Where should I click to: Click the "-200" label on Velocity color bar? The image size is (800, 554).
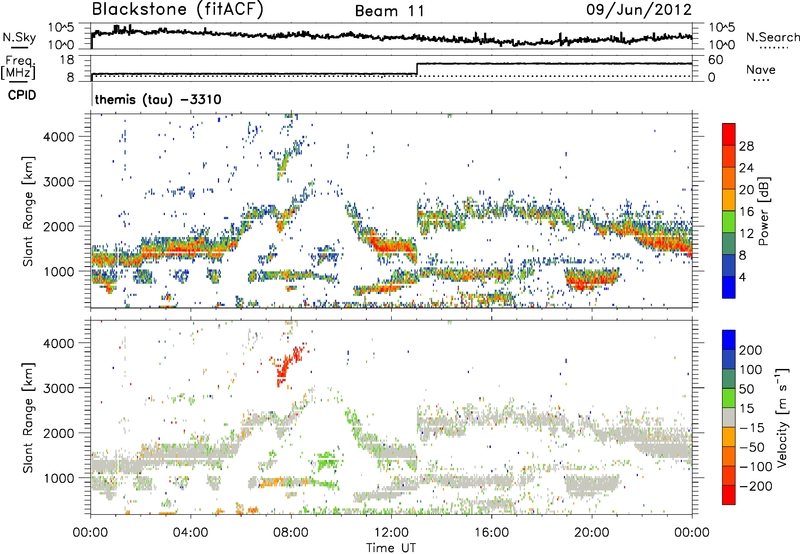tap(755, 486)
